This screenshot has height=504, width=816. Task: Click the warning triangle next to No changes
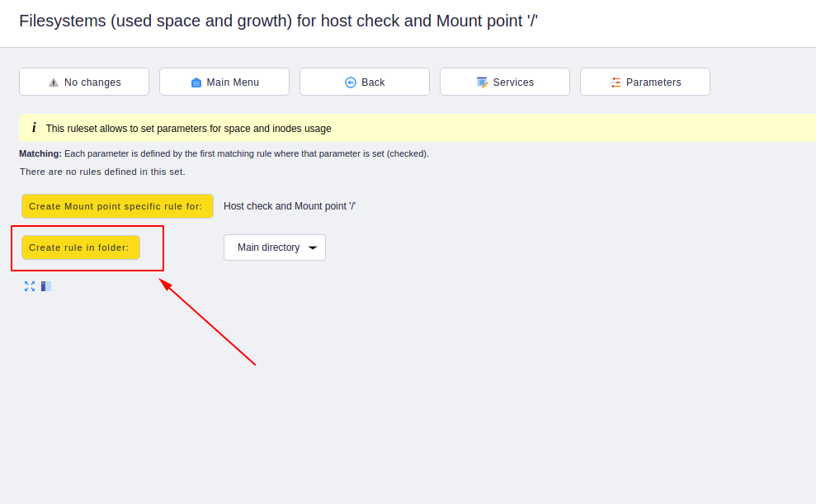[54, 82]
